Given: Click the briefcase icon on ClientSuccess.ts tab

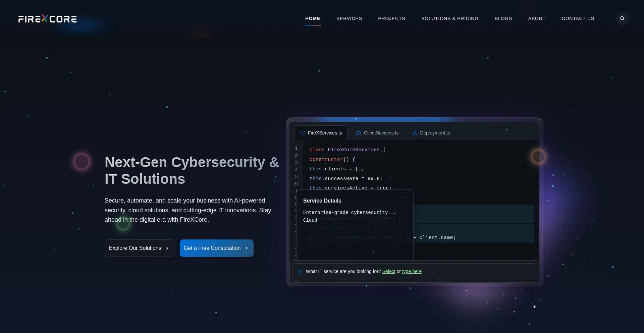Looking at the screenshot, I should pyautogui.click(x=359, y=133).
